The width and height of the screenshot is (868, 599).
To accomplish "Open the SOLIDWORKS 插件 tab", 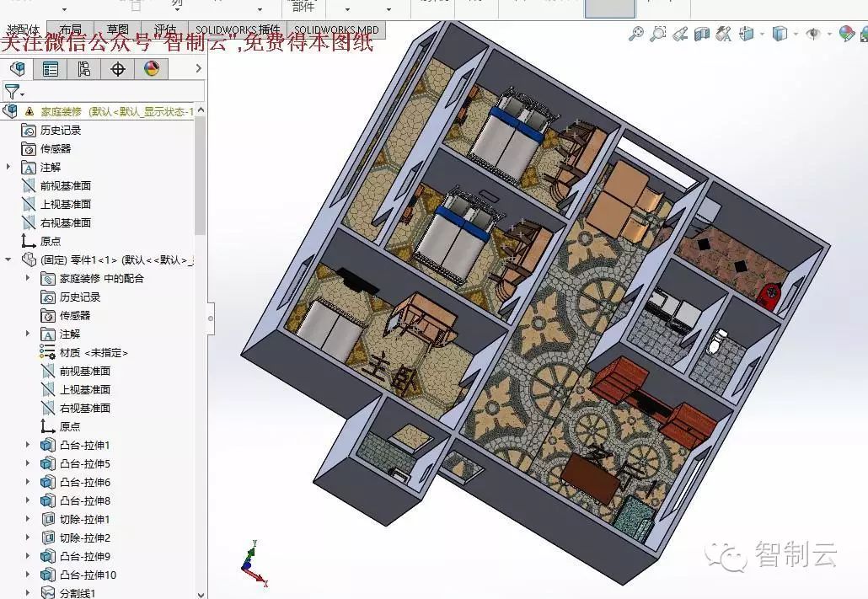I will 238,29.
